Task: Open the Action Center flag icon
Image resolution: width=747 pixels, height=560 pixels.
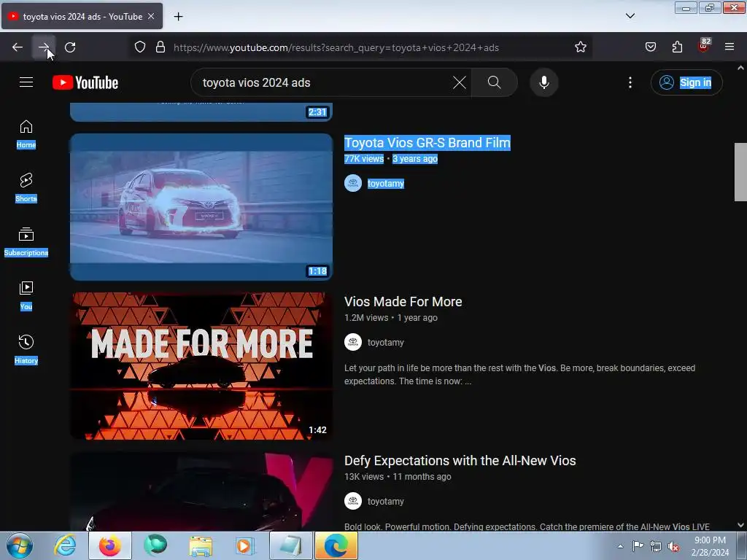Action: click(638, 546)
